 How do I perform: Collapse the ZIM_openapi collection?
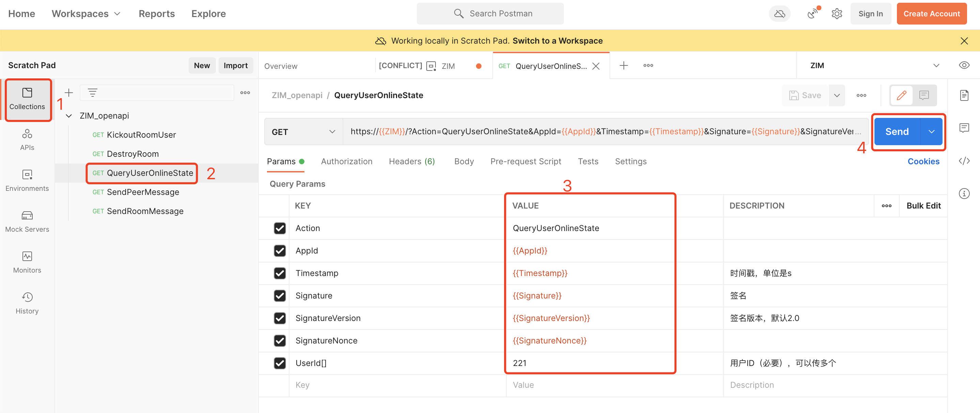[69, 116]
